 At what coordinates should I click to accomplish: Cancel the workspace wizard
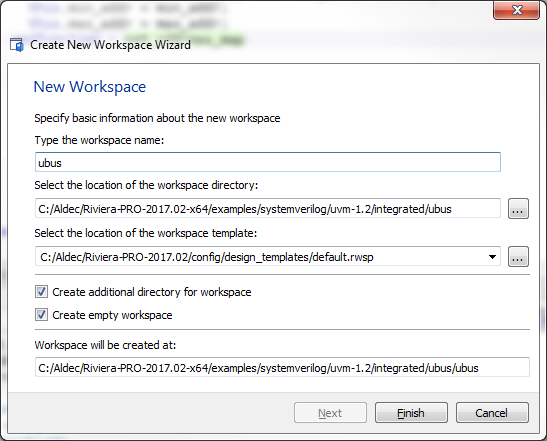(x=492, y=413)
